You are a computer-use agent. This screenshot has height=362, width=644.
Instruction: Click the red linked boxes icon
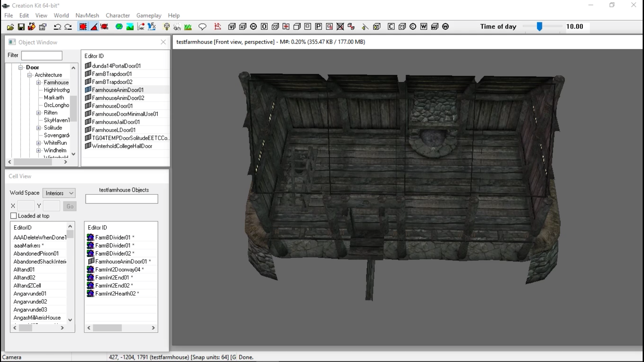coord(351,27)
